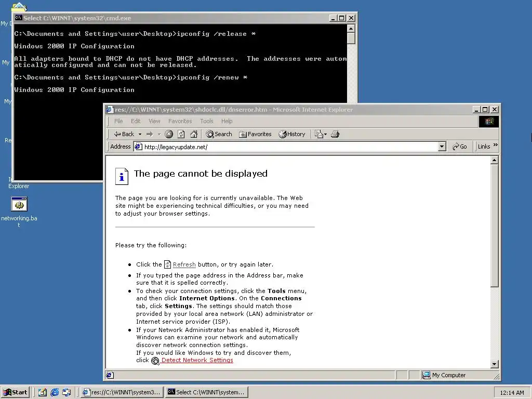The width and height of the screenshot is (532, 399).
Task: Click the small Refresh icon in error text
Action: [x=167, y=264]
